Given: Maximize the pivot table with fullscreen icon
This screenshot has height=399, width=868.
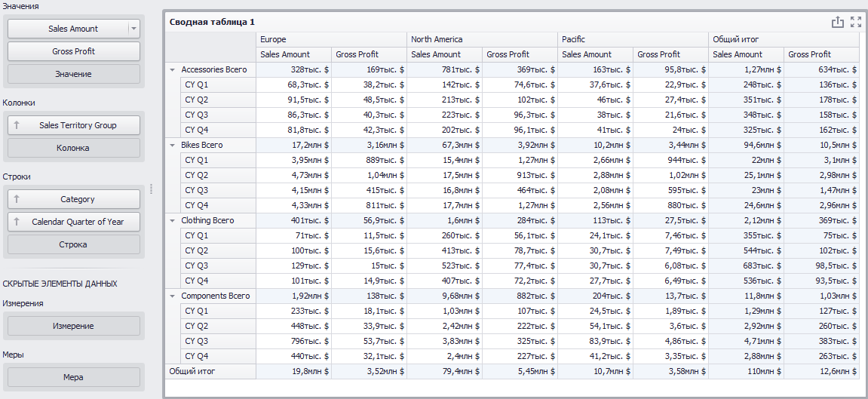Looking at the screenshot, I should 856,22.
